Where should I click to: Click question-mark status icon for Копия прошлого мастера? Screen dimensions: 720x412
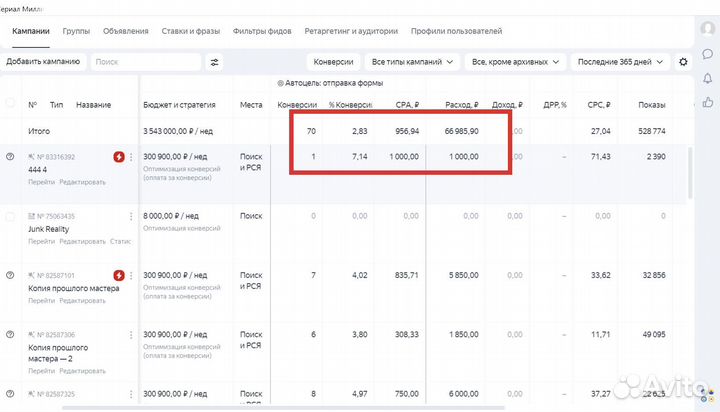tap(10, 275)
